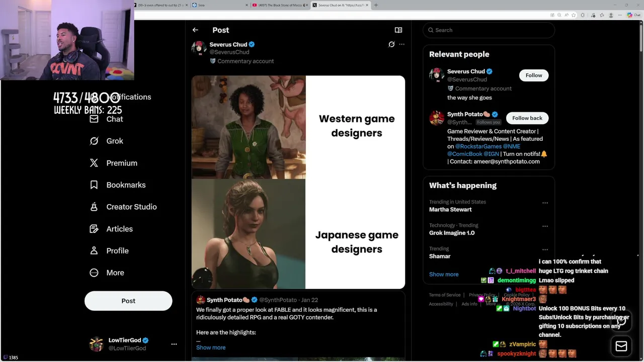
Task: Click the Search magnifier icon
Action: click(x=431, y=30)
